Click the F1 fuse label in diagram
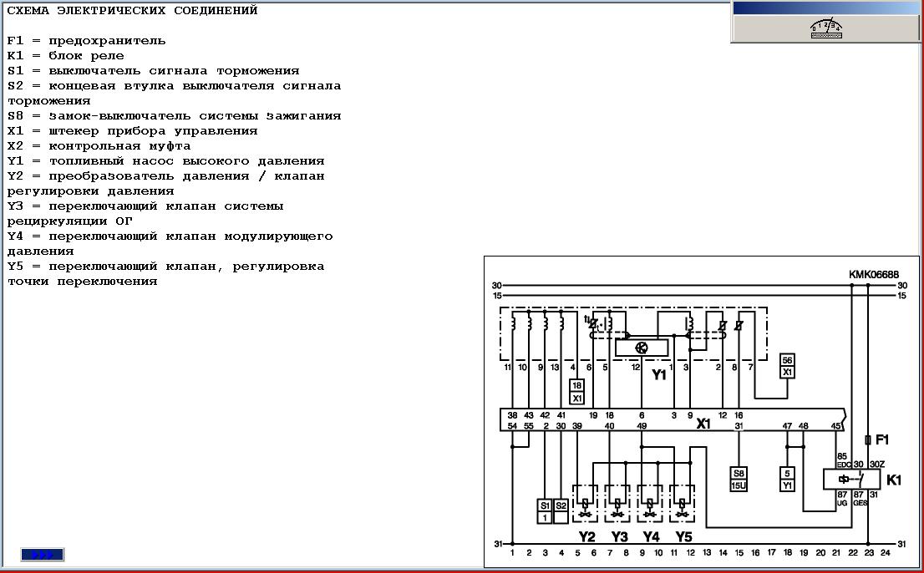The width and height of the screenshot is (924, 574). pyautogui.click(x=882, y=439)
